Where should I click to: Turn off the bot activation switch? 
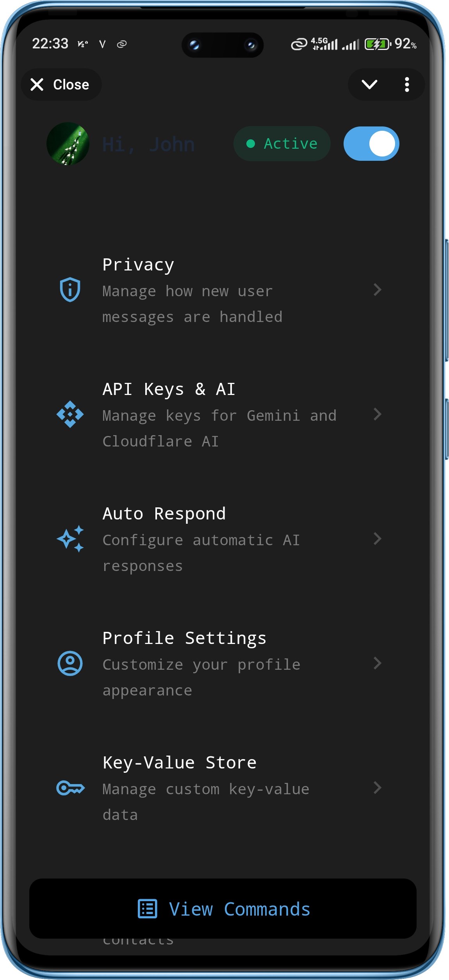[371, 143]
